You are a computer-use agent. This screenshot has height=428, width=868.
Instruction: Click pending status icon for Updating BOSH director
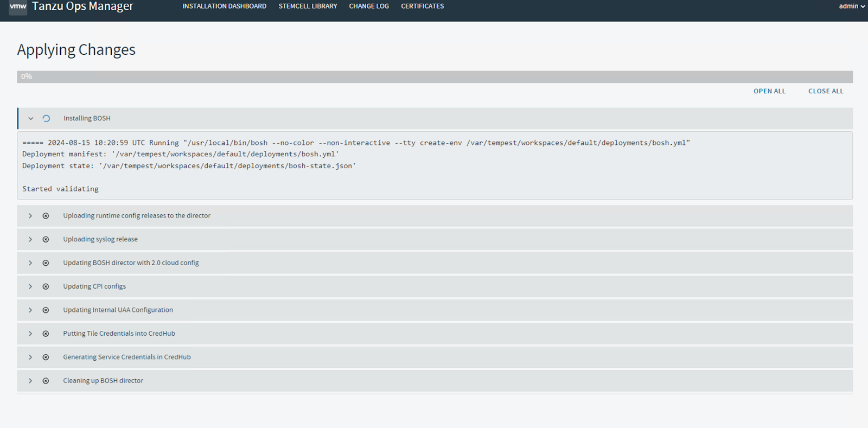(x=46, y=263)
